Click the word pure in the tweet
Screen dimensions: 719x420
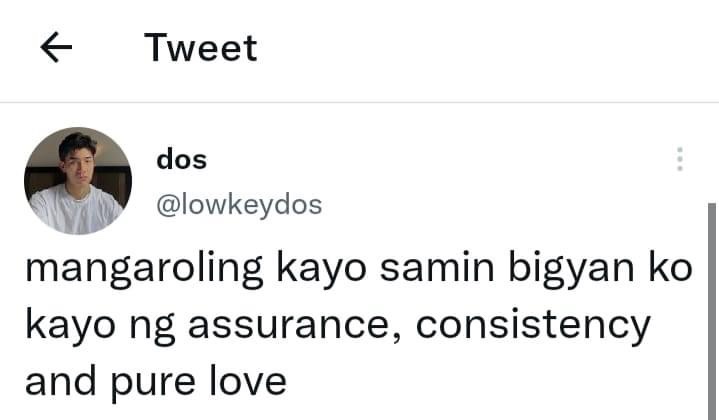click(x=153, y=386)
